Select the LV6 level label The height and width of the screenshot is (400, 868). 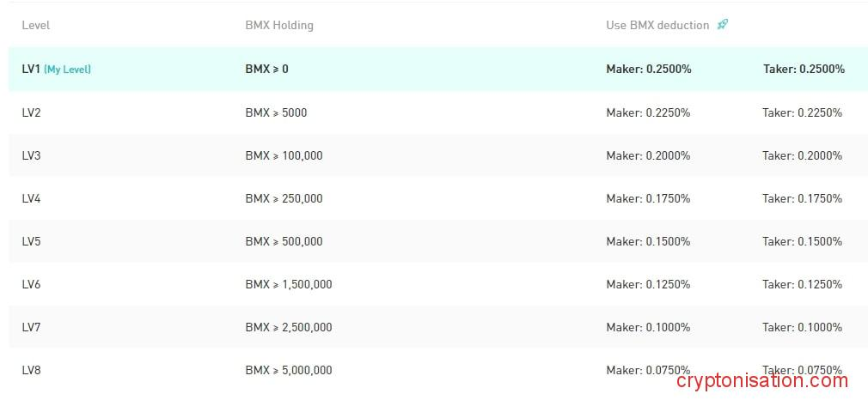click(31, 284)
